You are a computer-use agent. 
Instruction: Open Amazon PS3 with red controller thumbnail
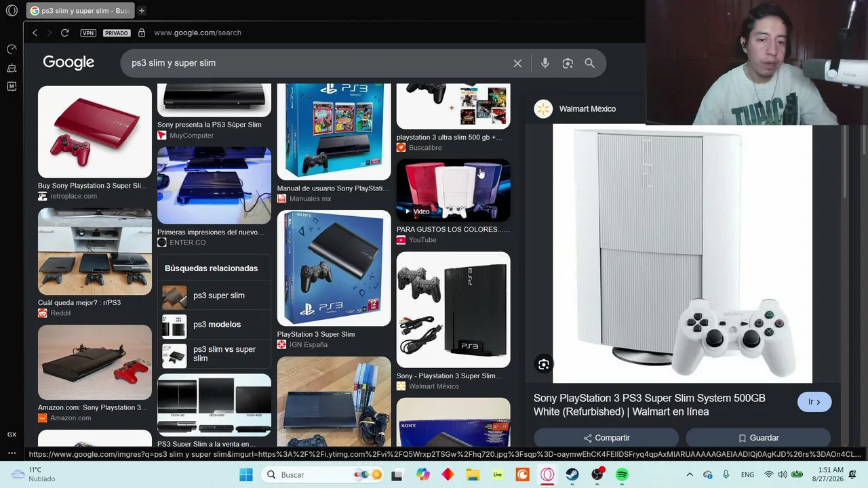(x=95, y=363)
